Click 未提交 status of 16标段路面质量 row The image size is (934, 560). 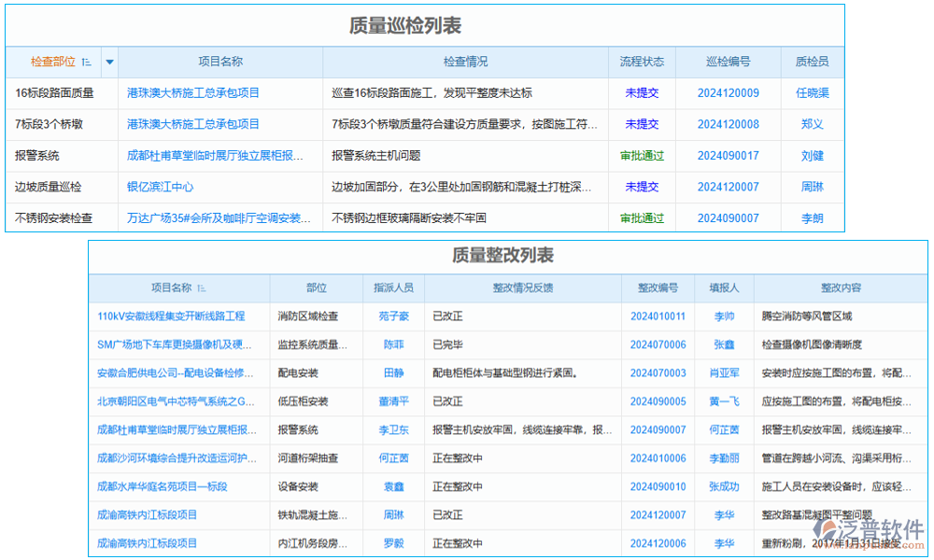tap(642, 92)
